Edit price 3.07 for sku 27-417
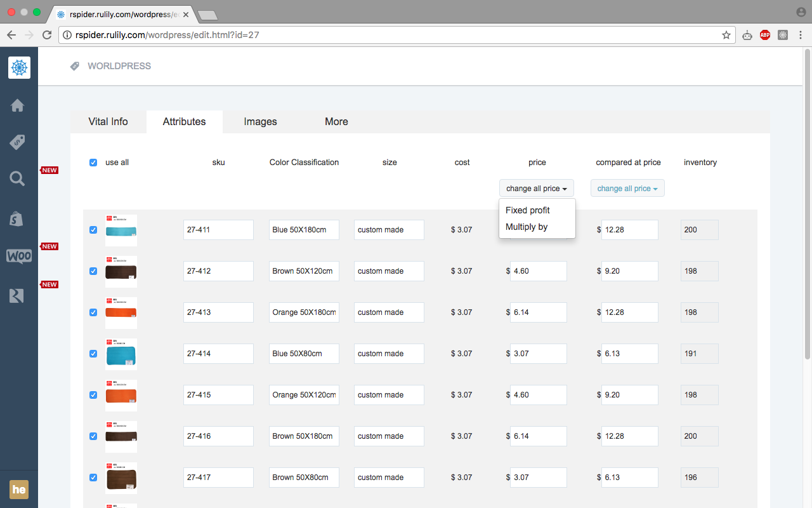This screenshot has width=812, height=508. click(x=538, y=478)
